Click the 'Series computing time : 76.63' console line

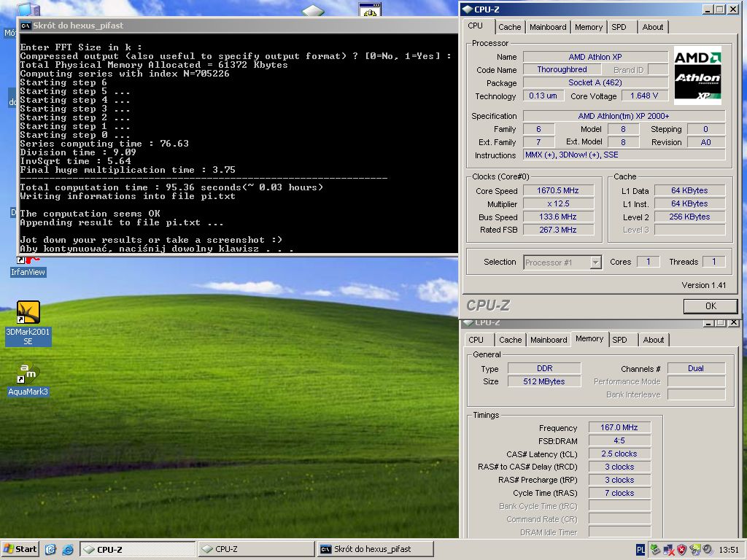coord(104,144)
